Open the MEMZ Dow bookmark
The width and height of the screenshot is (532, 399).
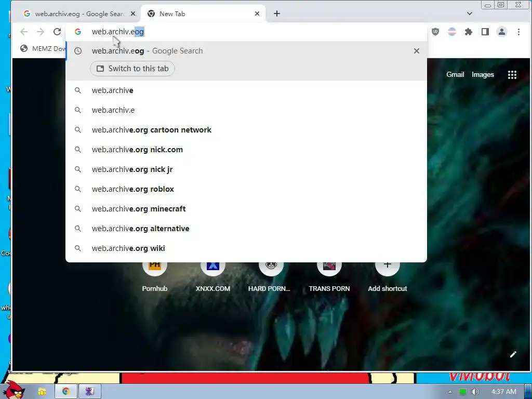point(43,48)
